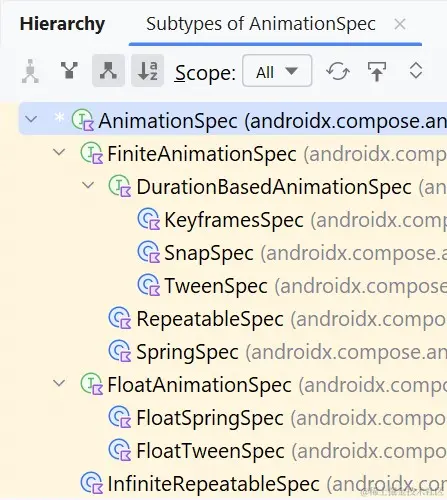Collapse the FiniteAnimationSpec node
Screen dimensions: 447x500
(x=59, y=152)
